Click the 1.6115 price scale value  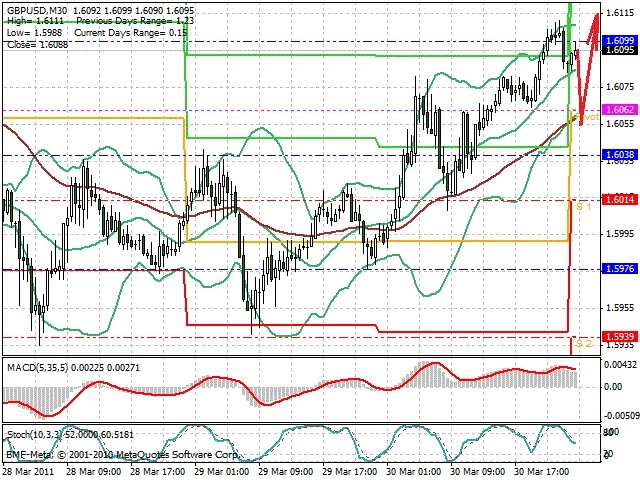pyautogui.click(x=620, y=13)
